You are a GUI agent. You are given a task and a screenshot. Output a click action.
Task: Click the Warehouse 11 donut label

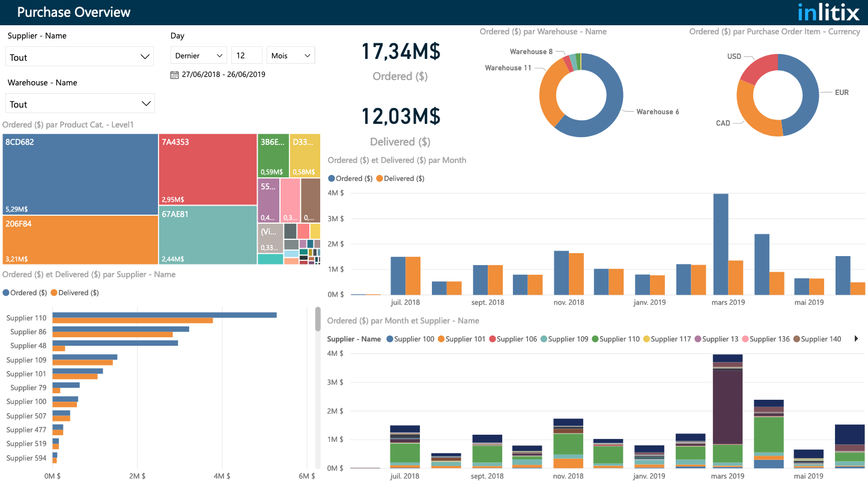tap(508, 68)
